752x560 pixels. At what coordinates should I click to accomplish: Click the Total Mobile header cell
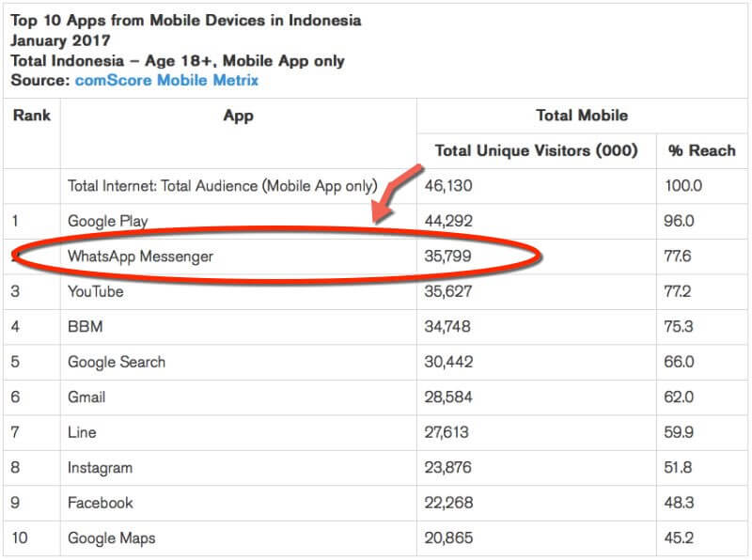tap(581, 116)
